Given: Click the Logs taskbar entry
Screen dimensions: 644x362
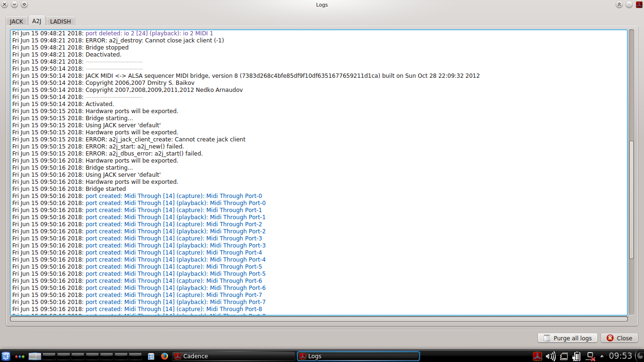Looking at the screenshot, I should [358, 356].
